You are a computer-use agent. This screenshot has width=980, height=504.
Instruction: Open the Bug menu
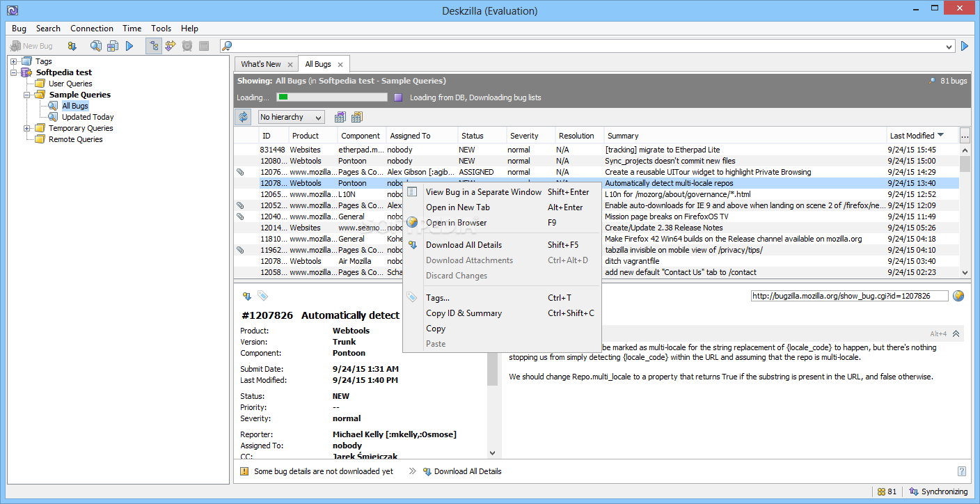pyautogui.click(x=19, y=29)
